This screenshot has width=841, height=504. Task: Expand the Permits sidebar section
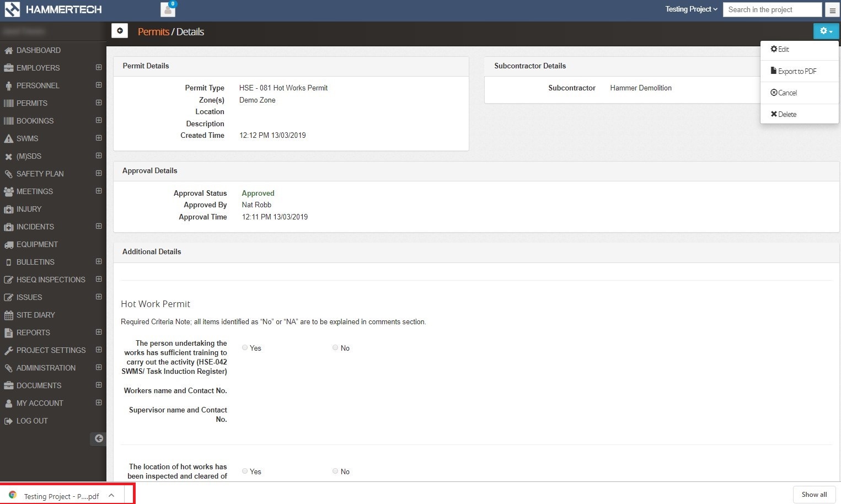(99, 103)
